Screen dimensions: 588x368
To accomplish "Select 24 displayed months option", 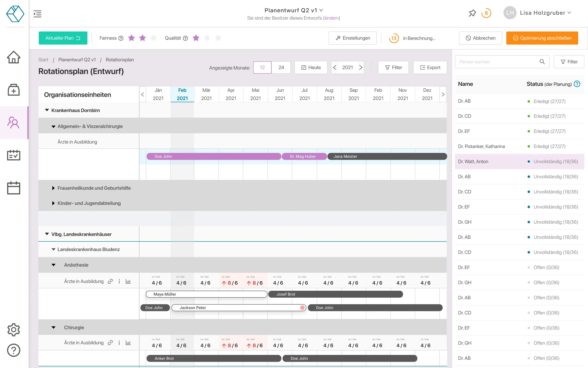I will [281, 67].
